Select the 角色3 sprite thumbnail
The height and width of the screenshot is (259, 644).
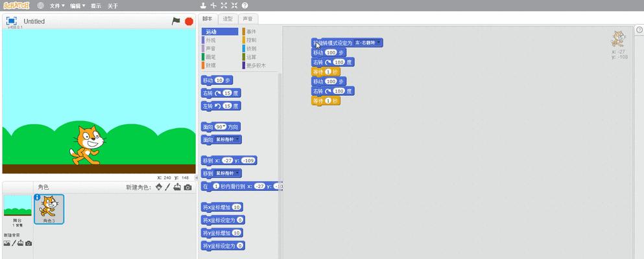[x=49, y=209]
